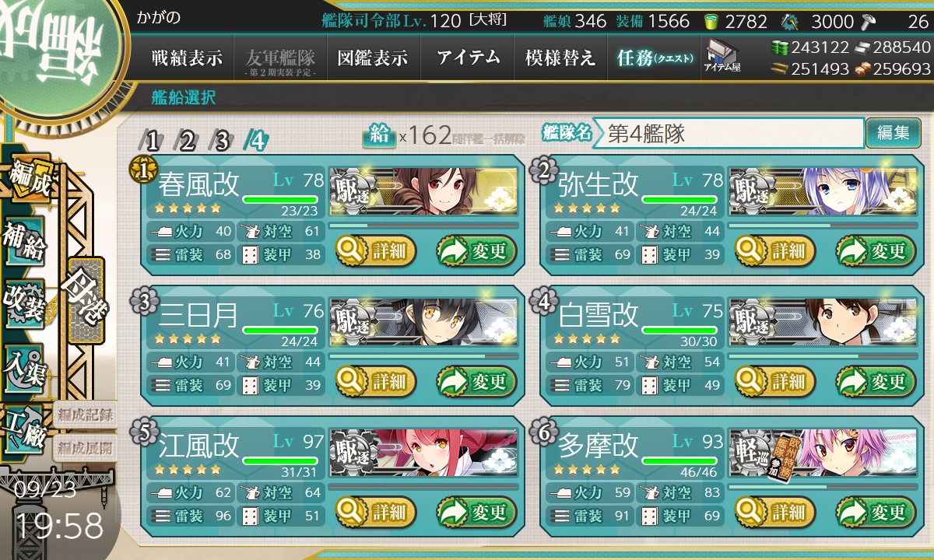Click 江風改 experience progress bar
The image size is (934, 560).
point(423,487)
